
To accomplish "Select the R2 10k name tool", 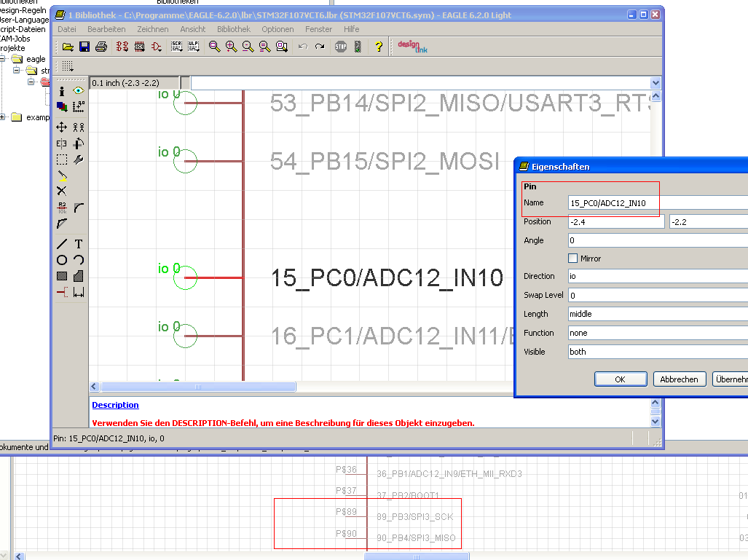I will pos(61,208).
